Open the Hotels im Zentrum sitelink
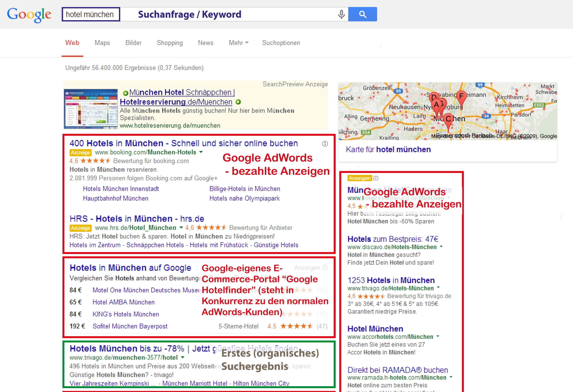This screenshot has height=392, width=573. tap(95, 245)
